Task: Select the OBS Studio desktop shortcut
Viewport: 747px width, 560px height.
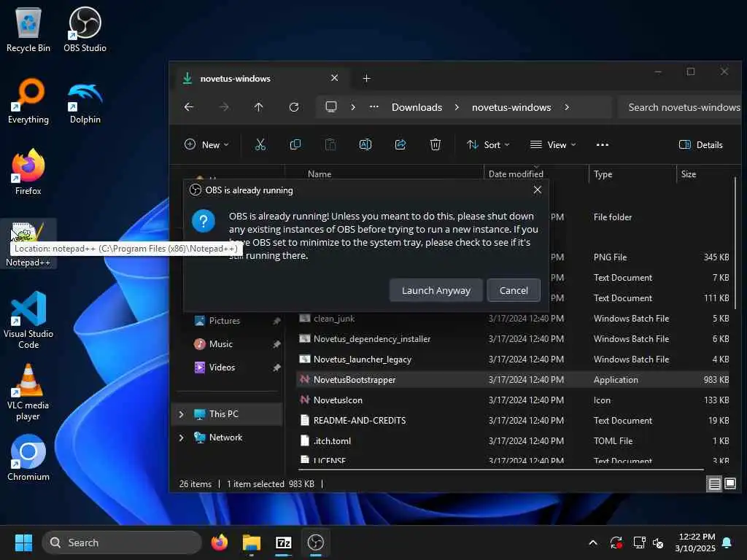Action: tap(85, 29)
